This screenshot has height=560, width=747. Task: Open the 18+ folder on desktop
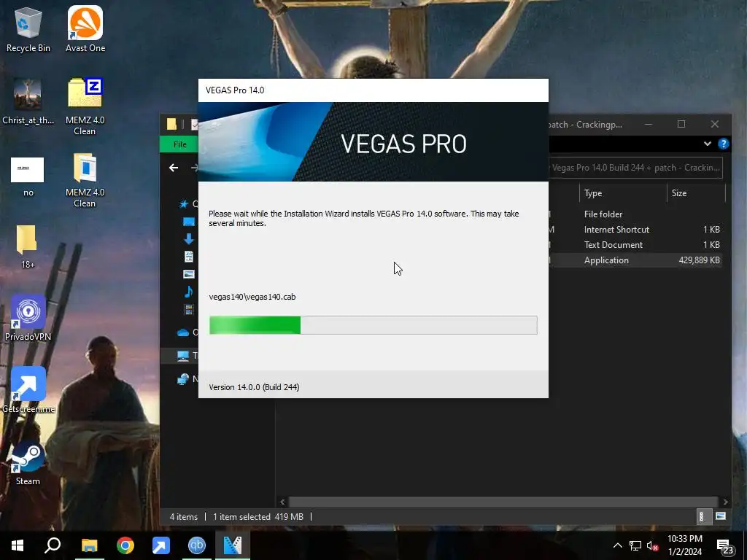tap(27, 246)
